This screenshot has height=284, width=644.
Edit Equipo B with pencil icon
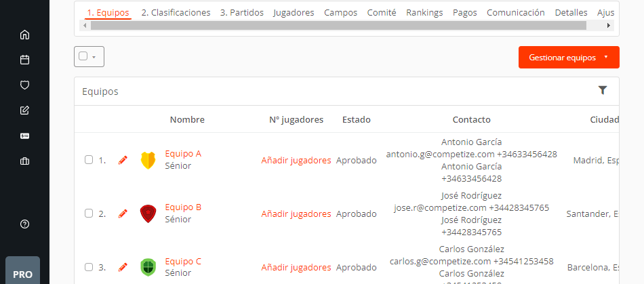tap(123, 214)
